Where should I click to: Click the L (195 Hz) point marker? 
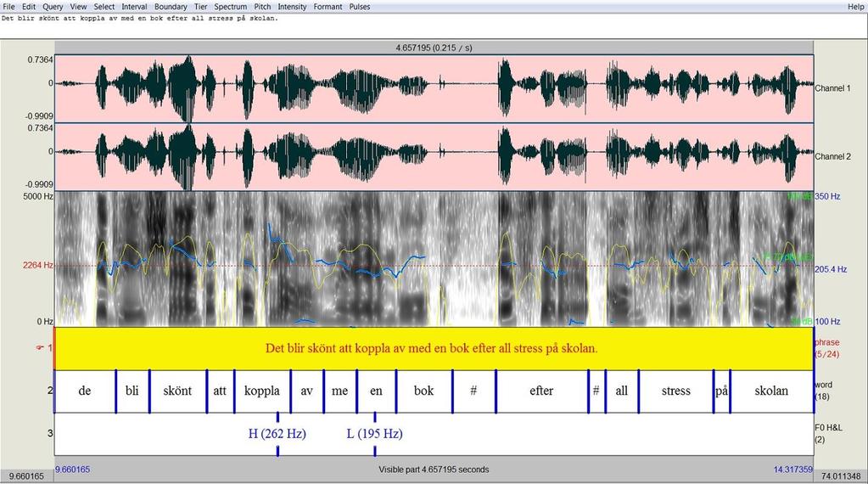pyautogui.click(x=375, y=434)
